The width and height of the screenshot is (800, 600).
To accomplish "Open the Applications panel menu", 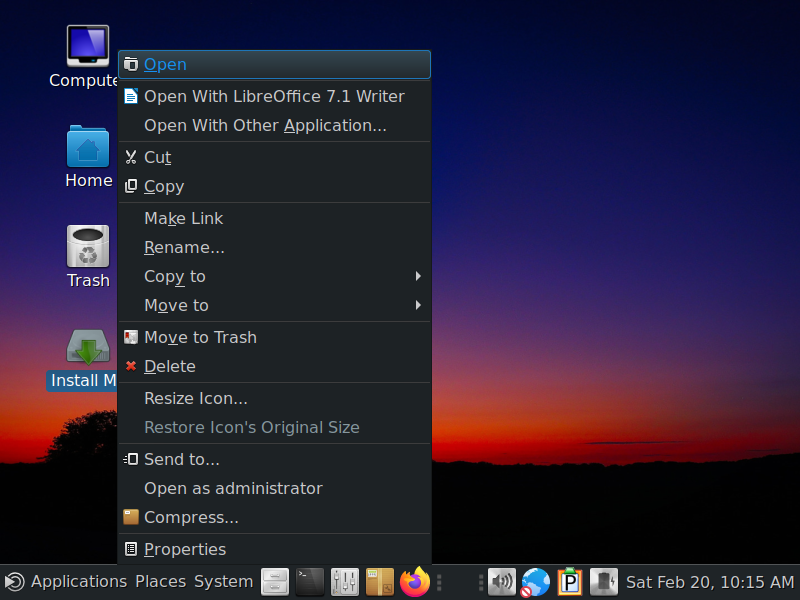I will [x=79, y=582].
